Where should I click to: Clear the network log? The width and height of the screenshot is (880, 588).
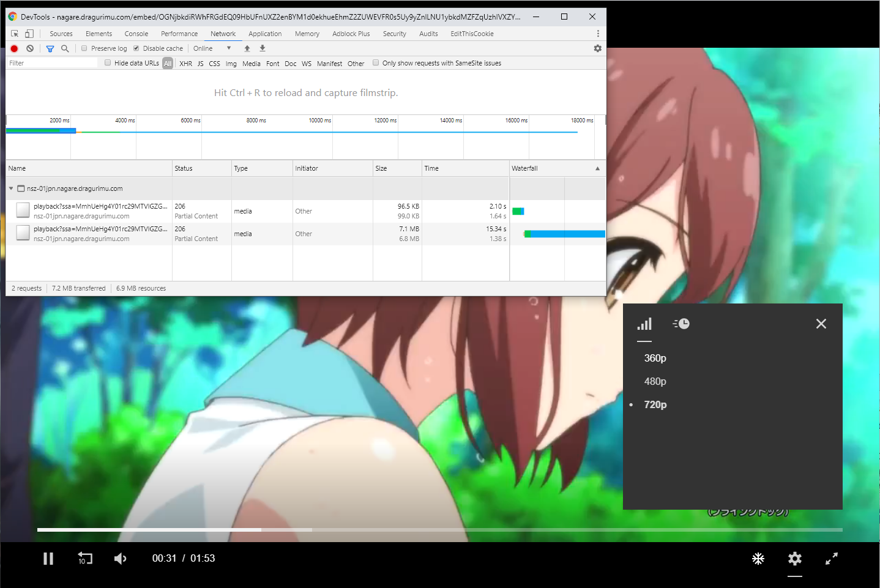[x=30, y=48]
